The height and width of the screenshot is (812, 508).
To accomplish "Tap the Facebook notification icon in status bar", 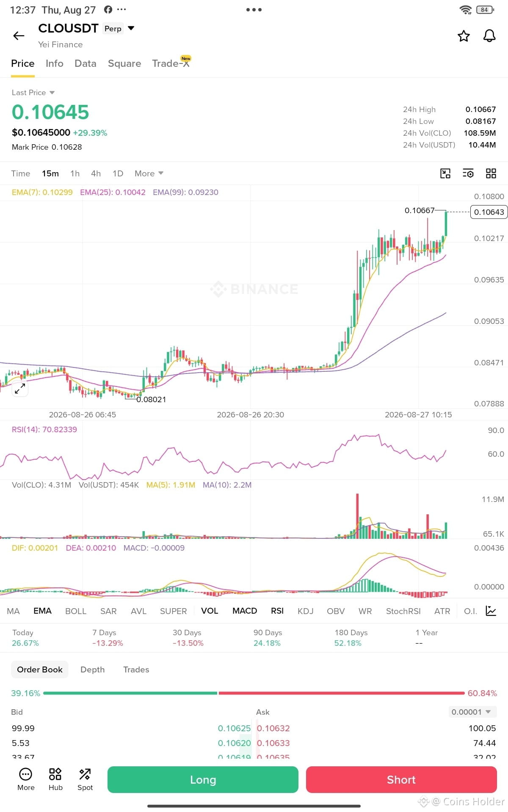I will point(108,9).
